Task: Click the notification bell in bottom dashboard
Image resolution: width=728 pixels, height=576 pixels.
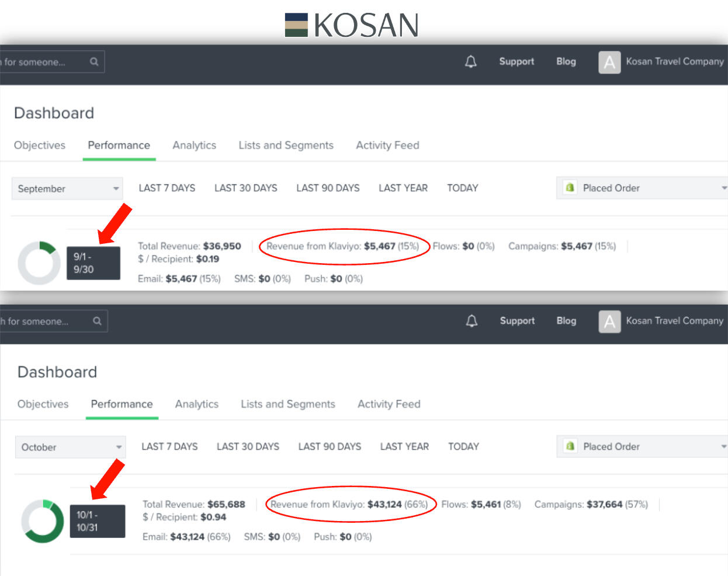Action: [x=472, y=320]
